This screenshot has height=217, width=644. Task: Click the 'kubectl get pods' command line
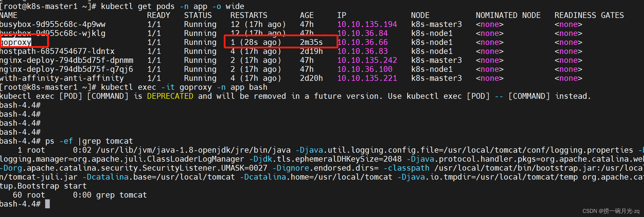173,6
